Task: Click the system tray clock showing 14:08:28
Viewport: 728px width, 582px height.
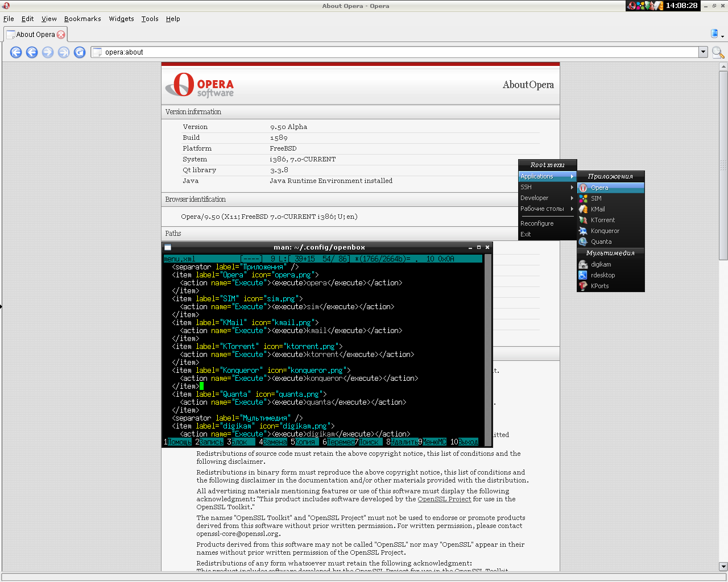Action: point(681,6)
